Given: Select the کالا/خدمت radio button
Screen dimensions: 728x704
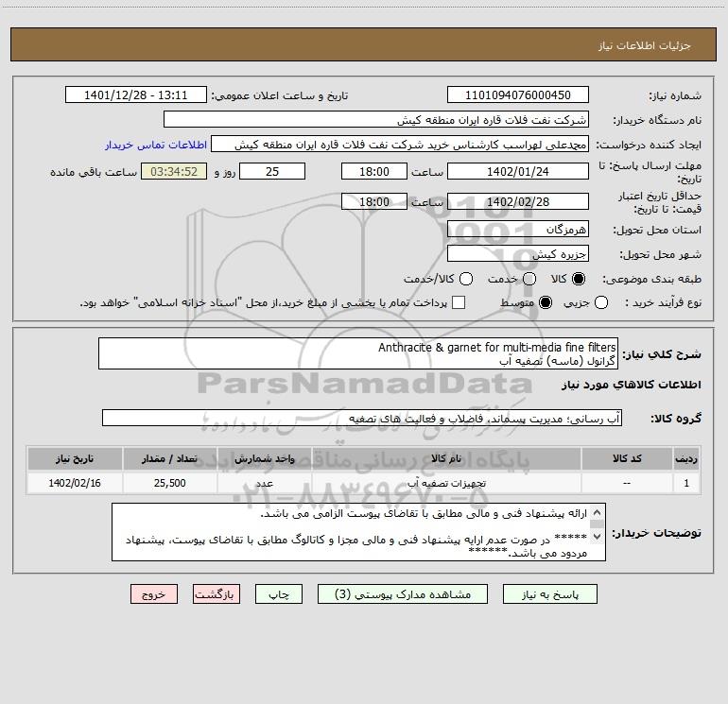Looking at the screenshot, I should pyautogui.click(x=466, y=279).
